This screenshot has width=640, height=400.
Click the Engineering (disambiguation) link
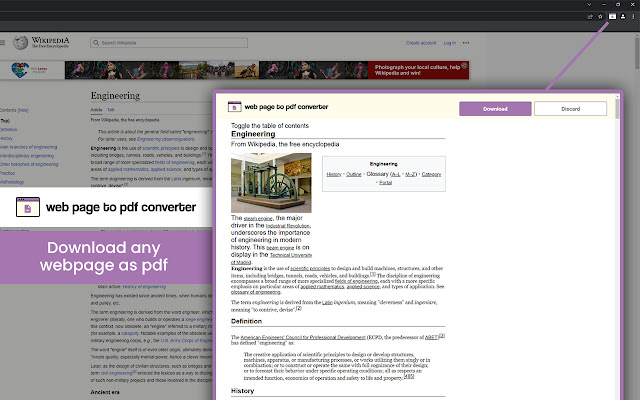[166, 139]
